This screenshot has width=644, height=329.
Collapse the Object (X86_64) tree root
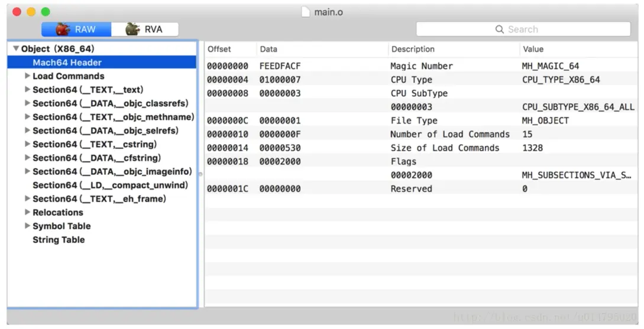(16, 48)
